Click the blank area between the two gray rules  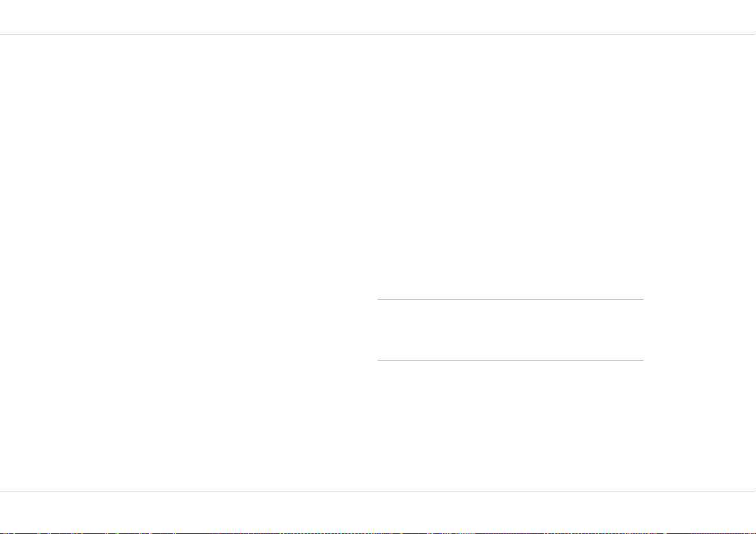[x=510, y=330]
